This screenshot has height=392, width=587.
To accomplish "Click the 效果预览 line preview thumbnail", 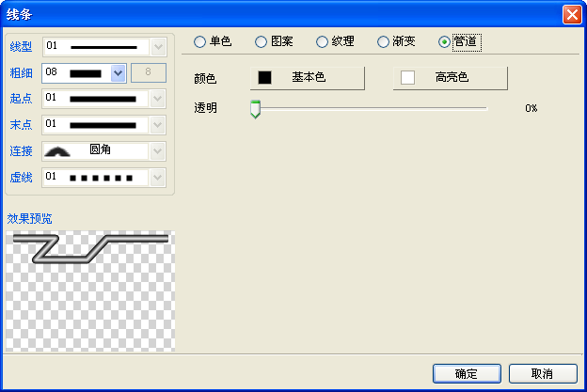I will pyautogui.click(x=90, y=291).
